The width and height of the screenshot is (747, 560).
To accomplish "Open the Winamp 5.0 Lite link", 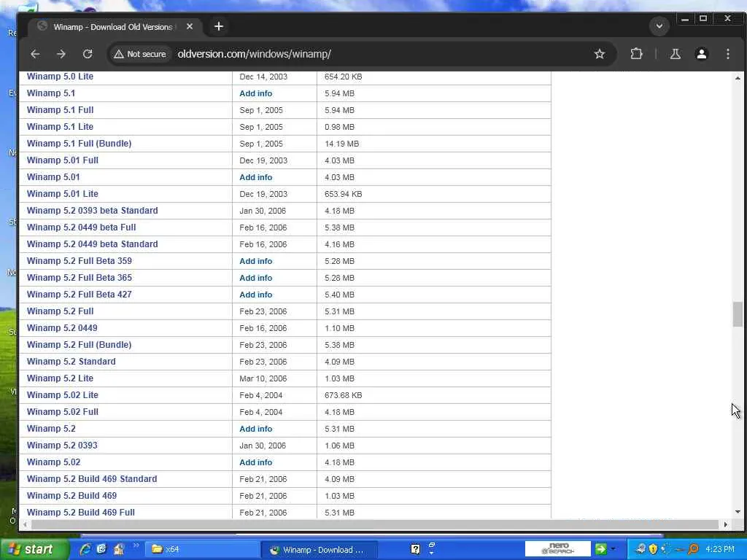I will (60, 77).
